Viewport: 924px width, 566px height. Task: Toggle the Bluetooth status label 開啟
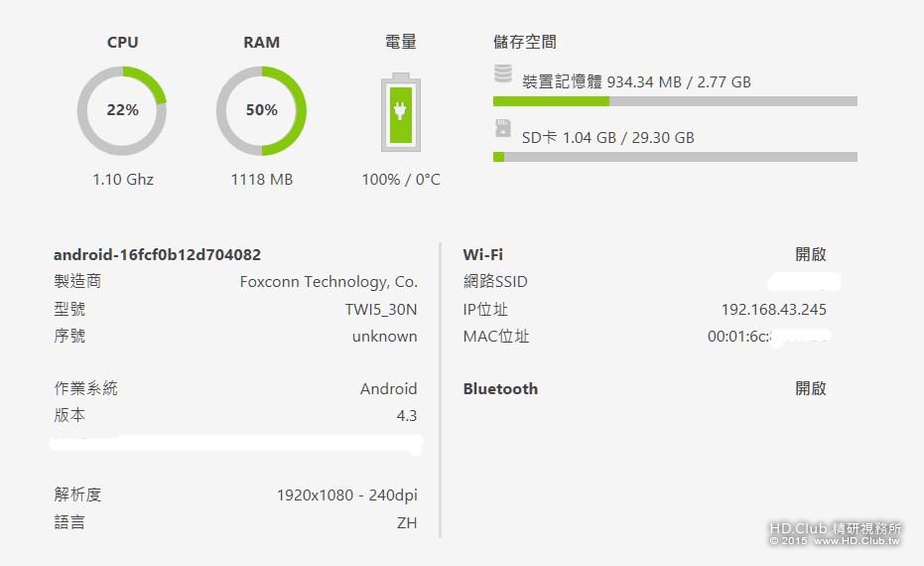[810, 388]
